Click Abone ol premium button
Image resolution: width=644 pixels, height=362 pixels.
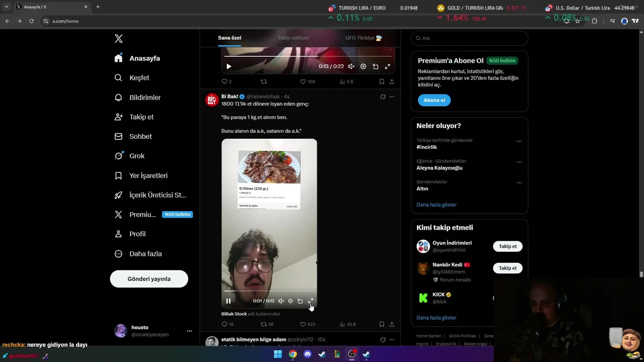click(434, 100)
